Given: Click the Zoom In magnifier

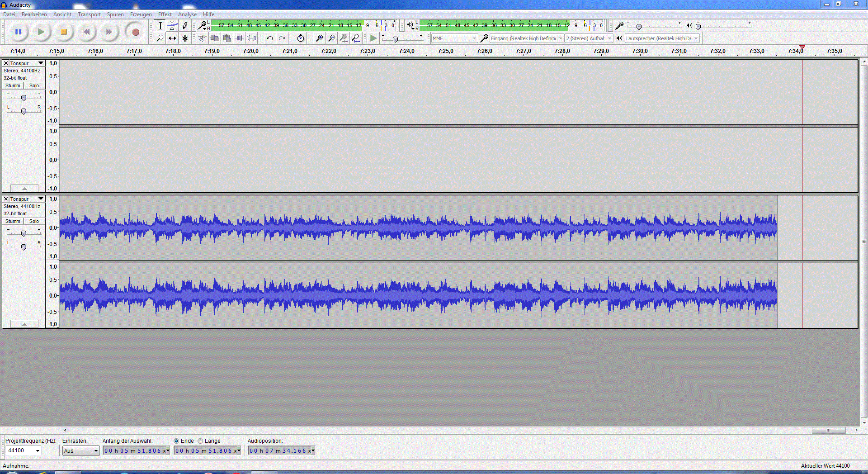Looking at the screenshot, I should pos(319,38).
